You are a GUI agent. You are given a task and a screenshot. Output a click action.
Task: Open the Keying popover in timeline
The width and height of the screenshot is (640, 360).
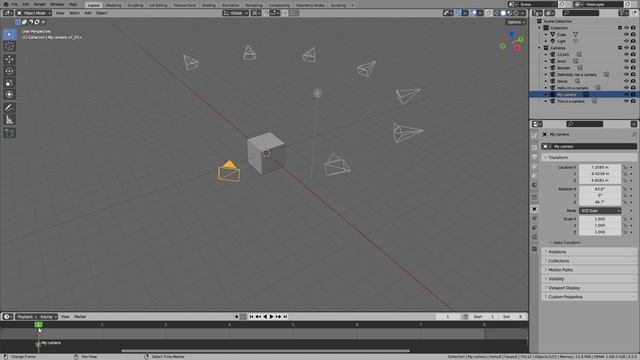tap(48, 317)
